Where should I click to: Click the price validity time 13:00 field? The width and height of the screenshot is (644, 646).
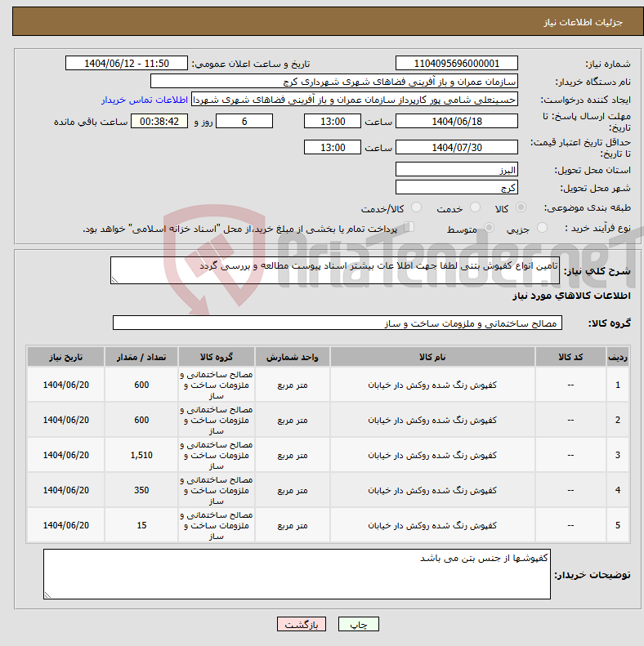pos(333,147)
